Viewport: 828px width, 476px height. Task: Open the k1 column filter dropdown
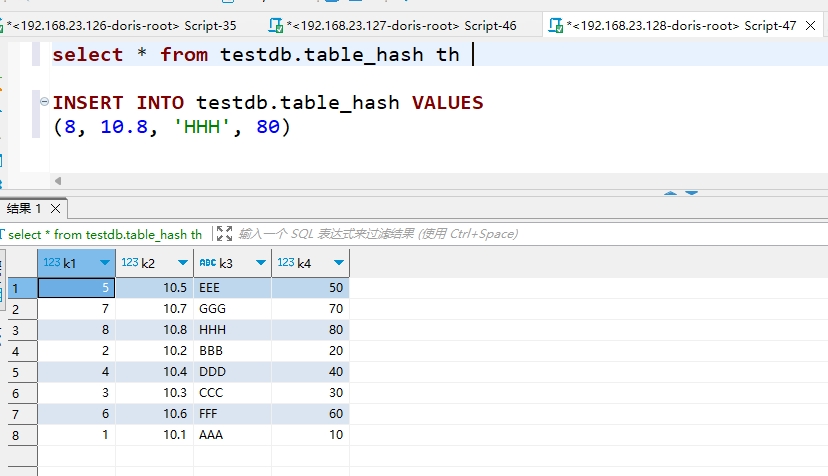pyautogui.click(x=105, y=263)
